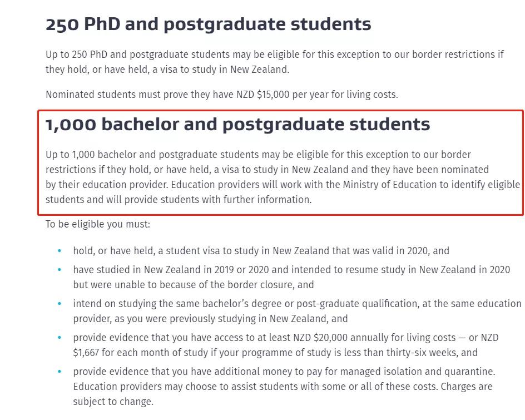Click the bullet about holding a student visa

click(261, 251)
